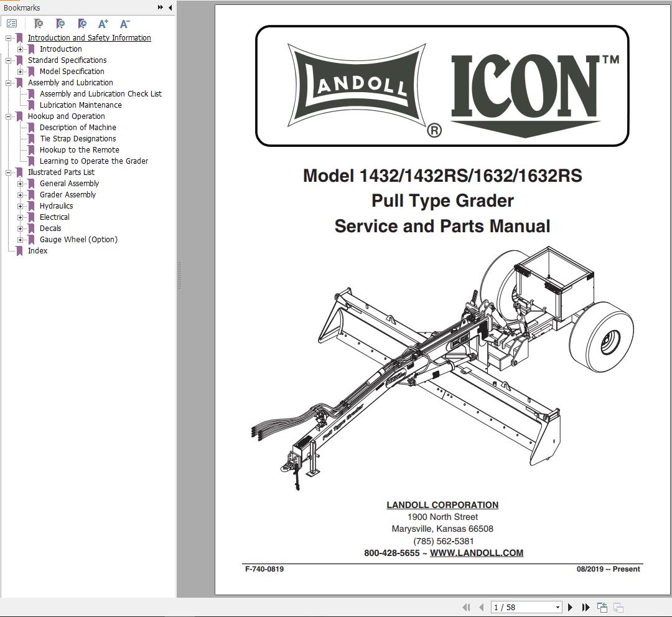Image resolution: width=672 pixels, height=617 pixels.
Task: Jump to last page using double-arrow icon
Action: pyautogui.click(x=586, y=606)
